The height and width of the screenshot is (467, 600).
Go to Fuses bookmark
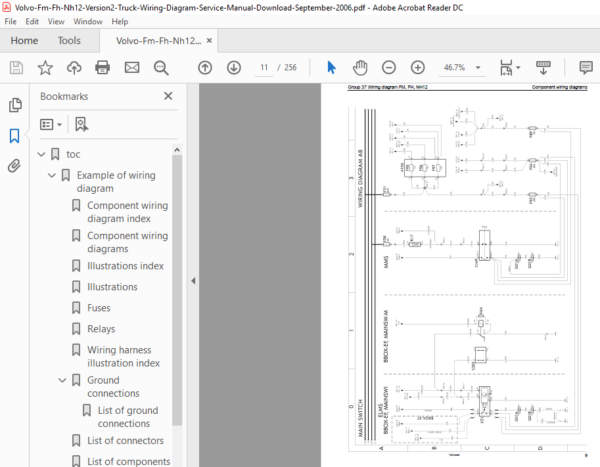(x=99, y=308)
